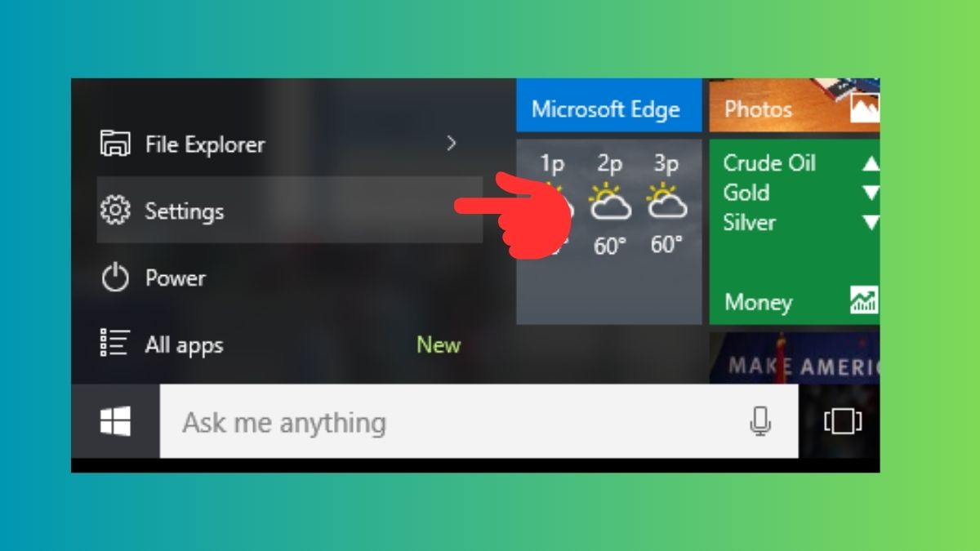Activate the Cortana microphone icon
980x551 pixels.
(759, 421)
